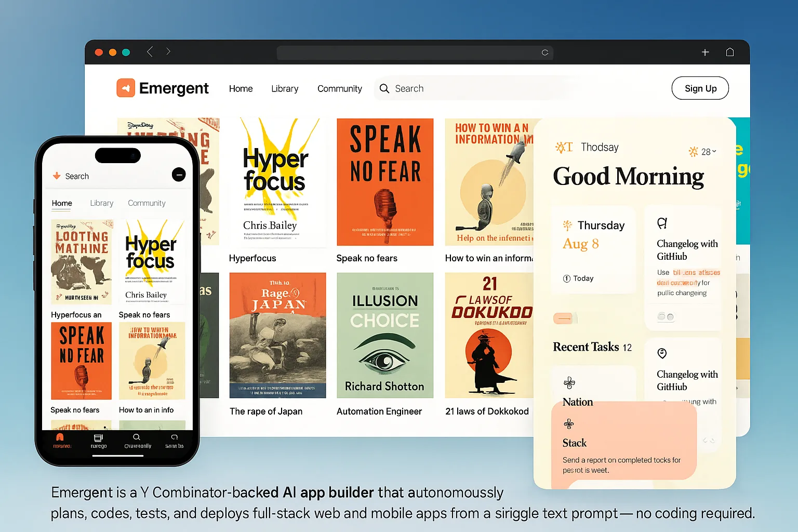The image size is (798, 532).
Task: Open the Hyperfocus title link on the website
Action: pyautogui.click(x=252, y=258)
